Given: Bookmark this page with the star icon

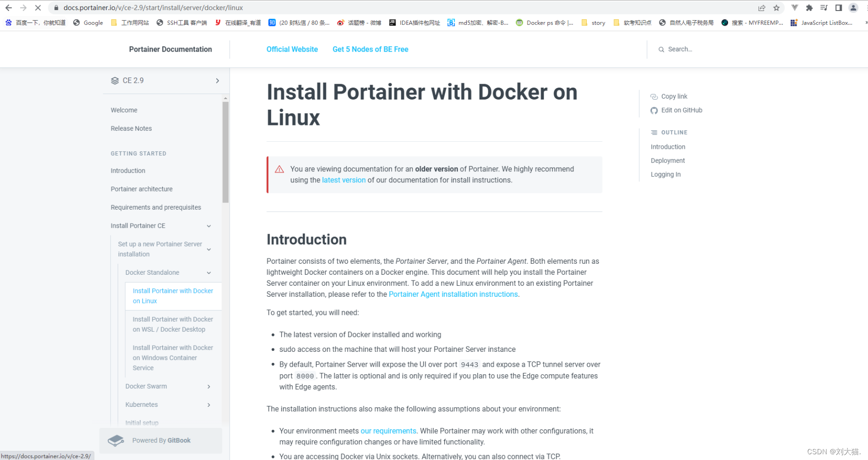Looking at the screenshot, I should pyautogui.click(x=776, y=8).
